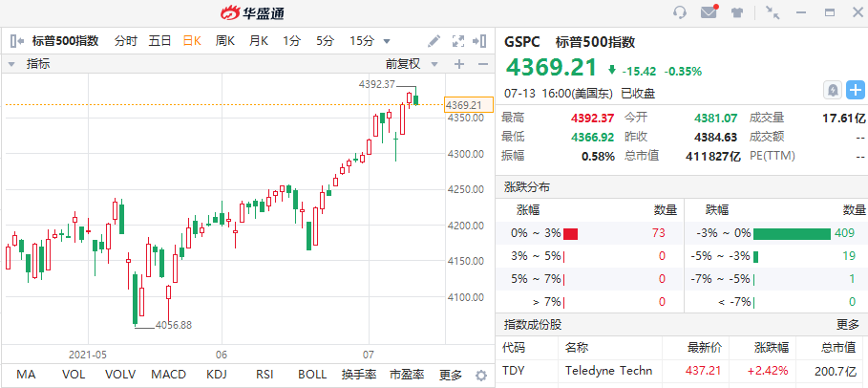868x388 pixels.
Task: Select the 4392.37 high annotation on chart
Action: point(376,84)
